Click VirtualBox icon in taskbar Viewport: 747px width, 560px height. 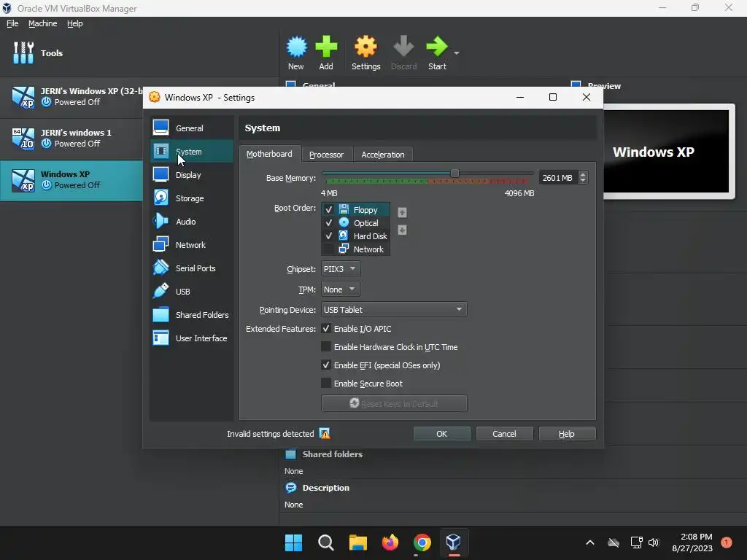pyautogui.click(x=454, y=542)
